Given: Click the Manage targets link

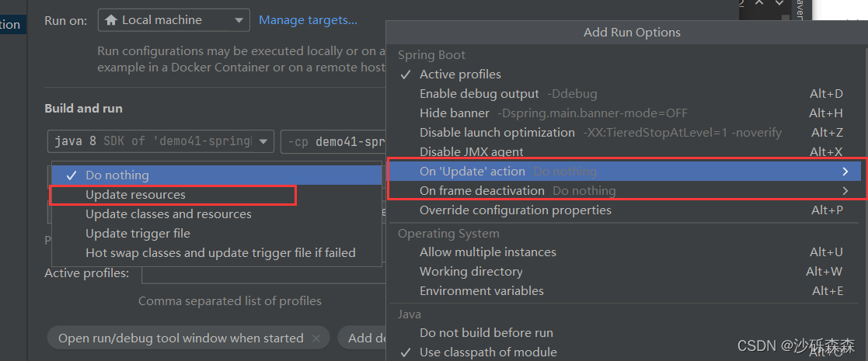Looking at the screenshot, I should (308, 20).
